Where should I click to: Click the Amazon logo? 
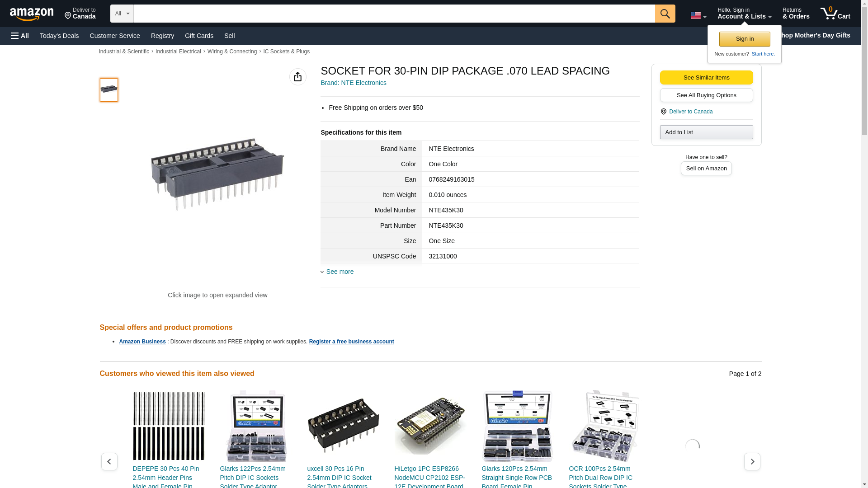[x=32, y=14]
